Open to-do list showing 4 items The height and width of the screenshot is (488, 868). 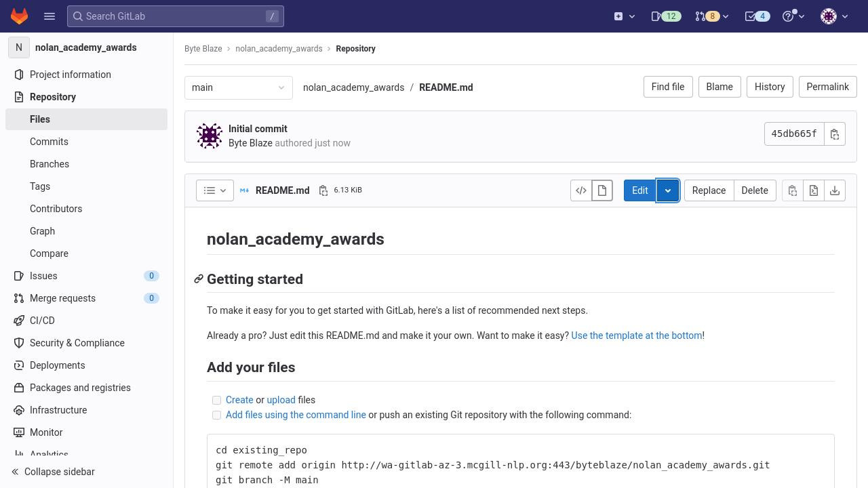[x=757, y=16]
